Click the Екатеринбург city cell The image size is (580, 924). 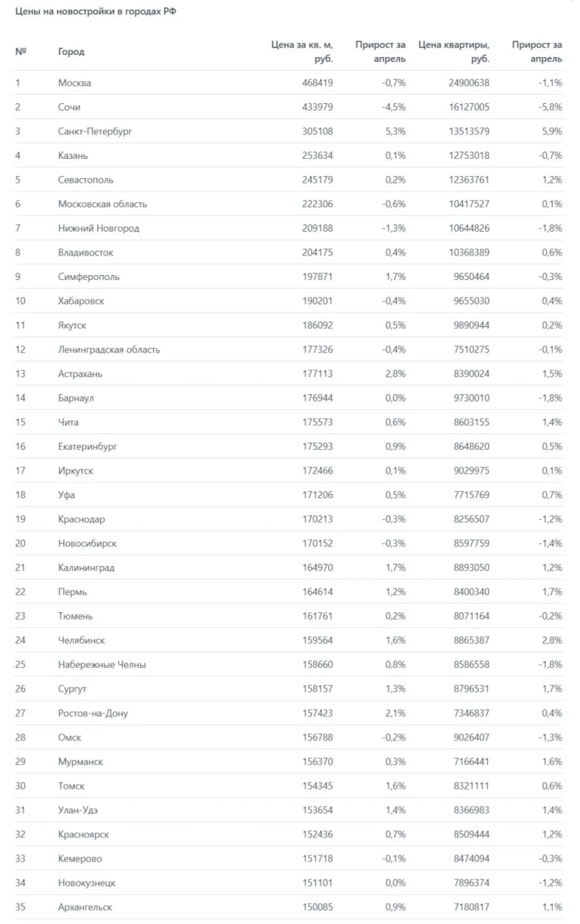point(87,446)
